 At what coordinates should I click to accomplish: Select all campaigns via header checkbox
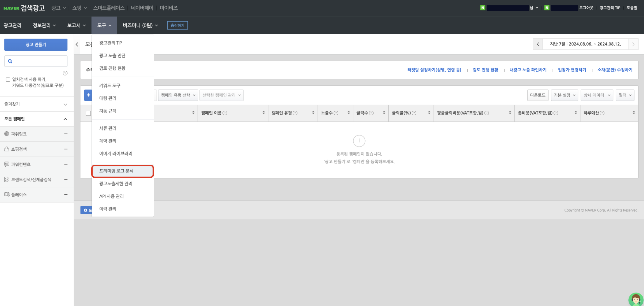click(x=88, y=114)
